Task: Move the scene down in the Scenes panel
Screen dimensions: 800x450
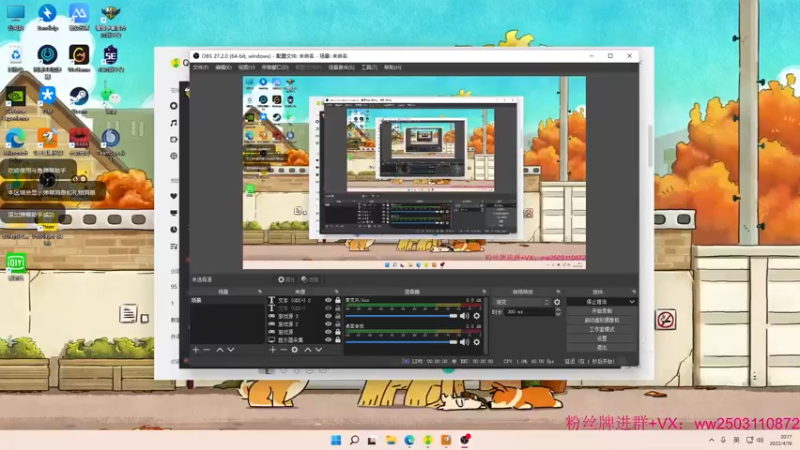Action: (x=231, y=350)
